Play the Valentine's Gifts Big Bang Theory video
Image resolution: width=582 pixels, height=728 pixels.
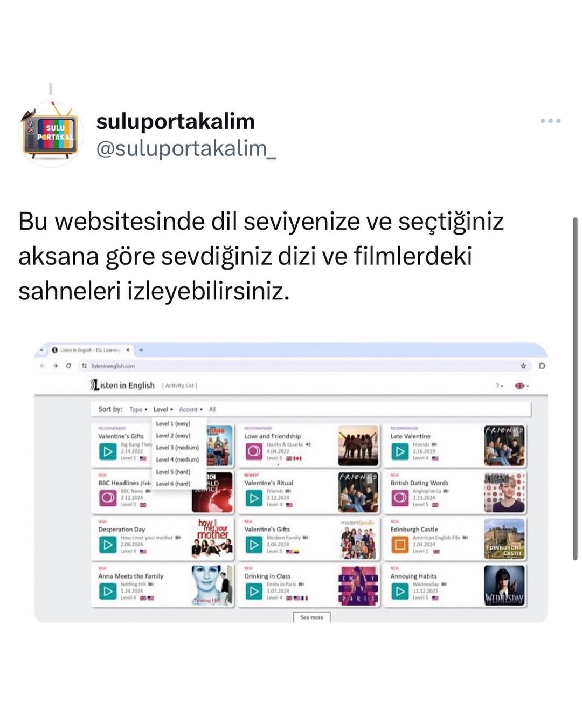click(x=108, y=451)
